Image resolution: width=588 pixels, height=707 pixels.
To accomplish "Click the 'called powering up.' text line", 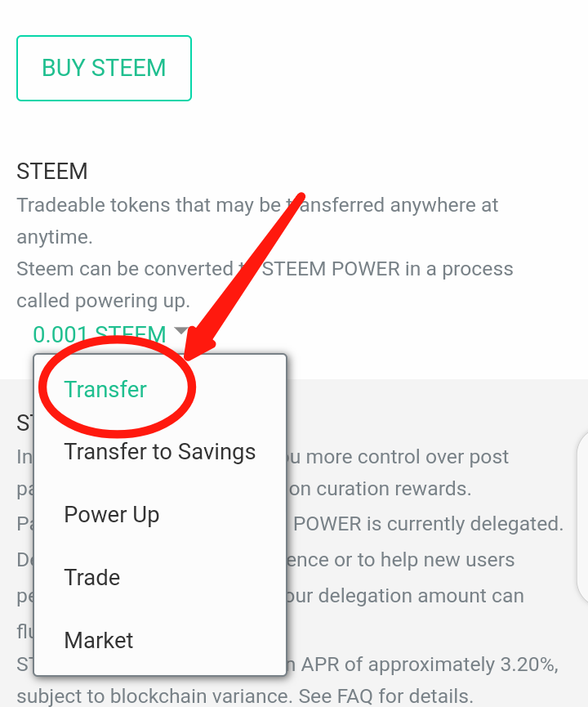I will click(103, 301).
